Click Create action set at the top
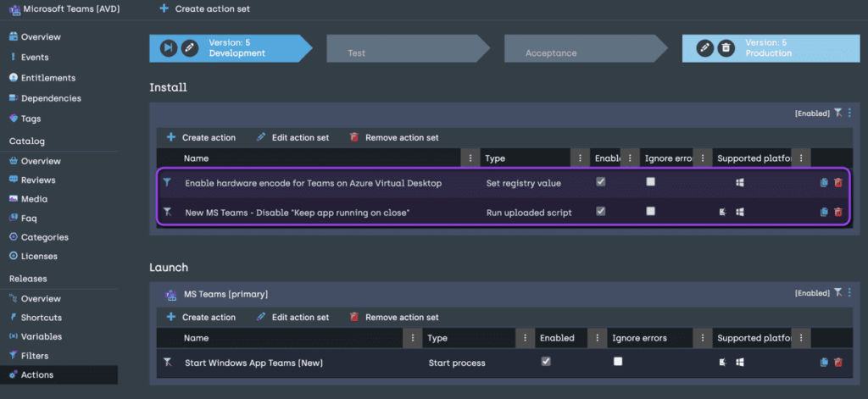Image resolution: width=868 pixels, height=399 pixels. point(204,8)
